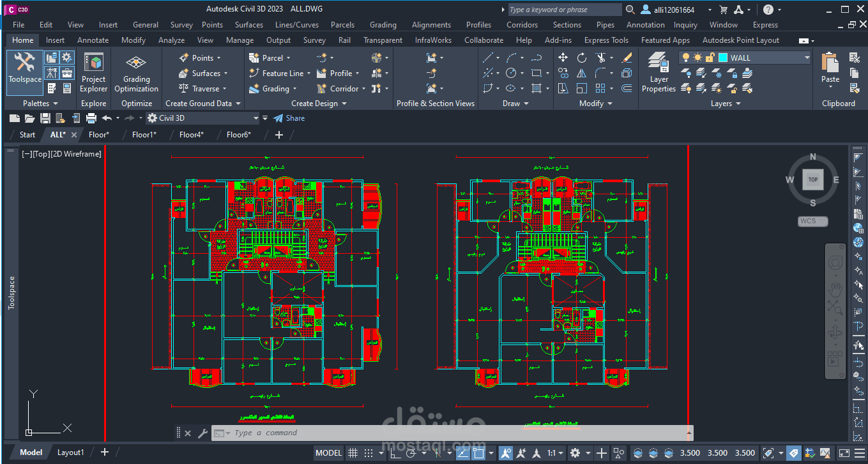This screenshot has width=868, height=464.
Task: Click the command line input field
Action: (x=457, y=433)
